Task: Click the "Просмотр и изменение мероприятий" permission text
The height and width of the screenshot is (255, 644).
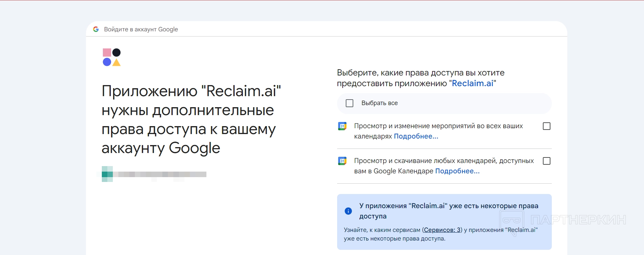Action: (438, 126)
